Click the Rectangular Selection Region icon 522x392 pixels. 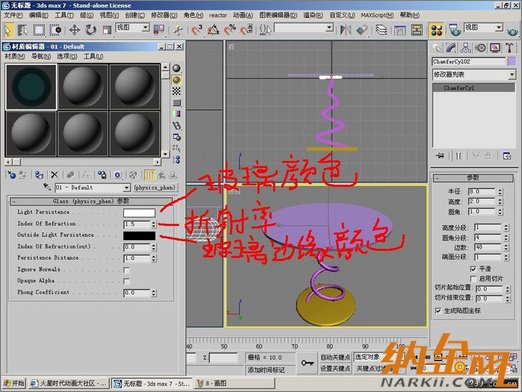tap(39, 30)
